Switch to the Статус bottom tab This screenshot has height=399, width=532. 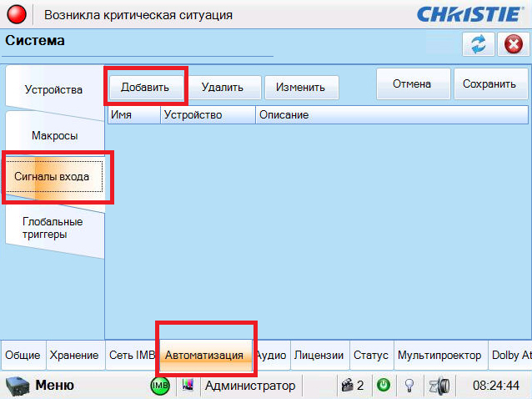(x=371, y=356)
